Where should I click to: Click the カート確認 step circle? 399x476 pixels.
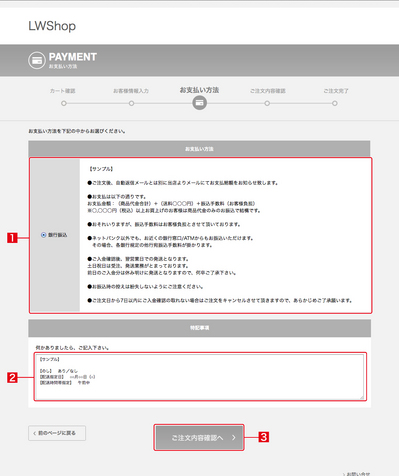[x=64, y=103]
